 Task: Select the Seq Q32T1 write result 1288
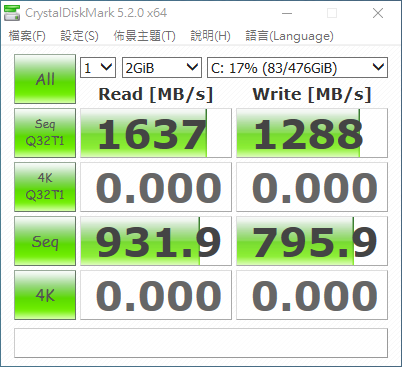coord(312,133)
